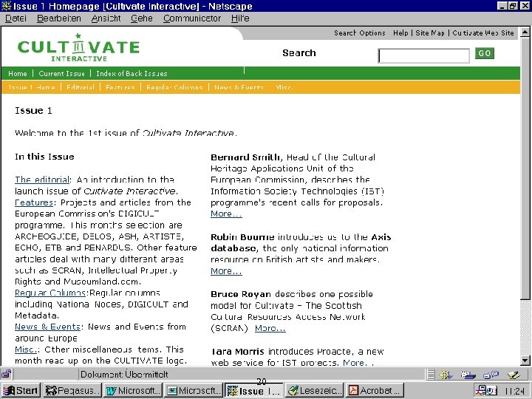The height and width of the screenshot is (399, 532).
Task: Open the Help link at top
Action: [x=400, y=33]
